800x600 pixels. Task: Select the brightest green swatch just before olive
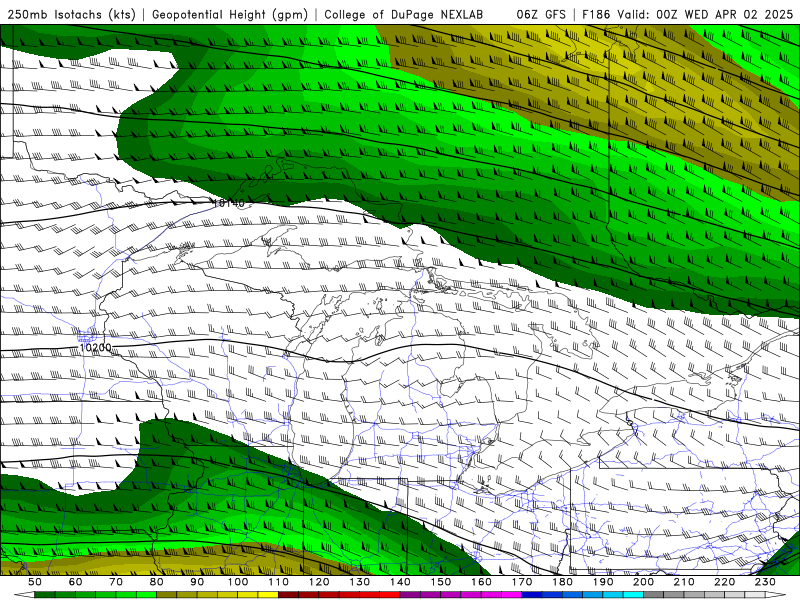[146, 594]
